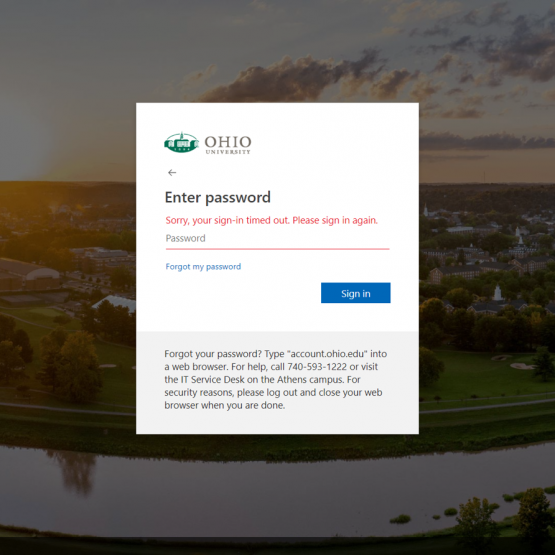The height and width of the screenshot is (555, 555).
Task: Click the red sign-in timed out message
Action: click(271, 220)
